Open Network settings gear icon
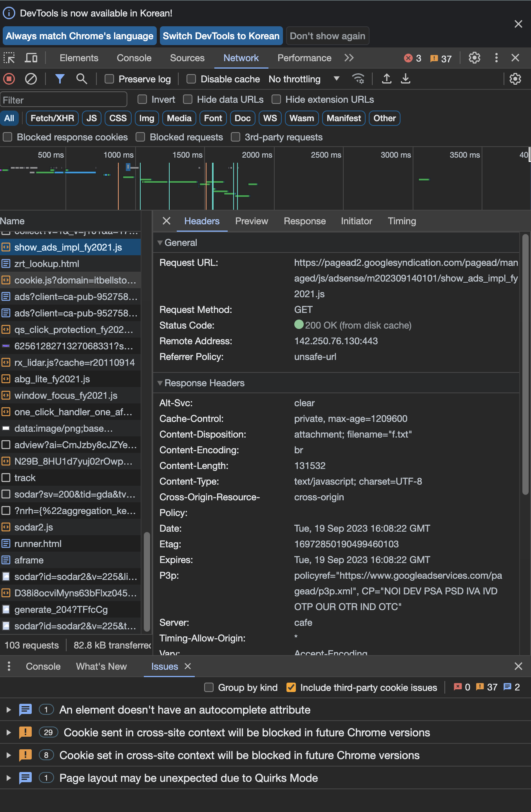The width and height of the screenshot is (531, 812). click(515, 79)
